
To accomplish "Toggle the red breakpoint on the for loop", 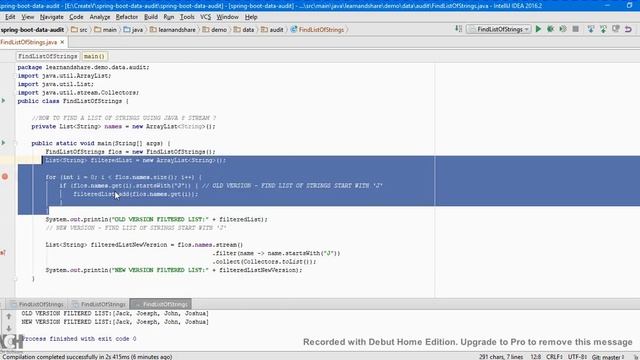I will tap(5, 177).
